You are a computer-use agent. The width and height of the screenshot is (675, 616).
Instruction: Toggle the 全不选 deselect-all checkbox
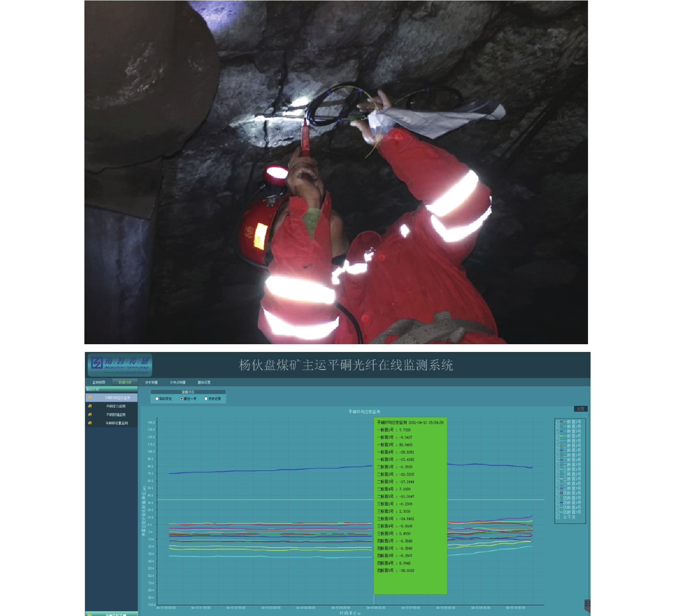click(558, 517)
